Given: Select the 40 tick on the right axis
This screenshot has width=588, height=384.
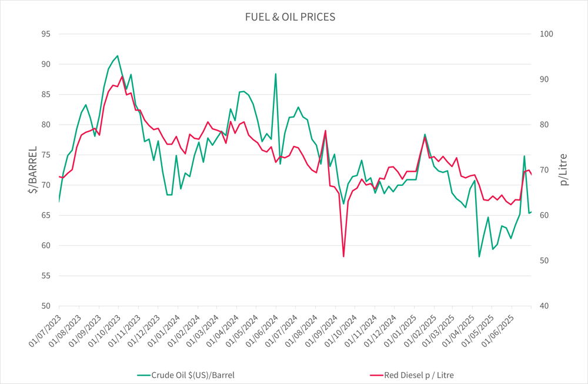Looking at the screenshot, I should tap(544, 306).
